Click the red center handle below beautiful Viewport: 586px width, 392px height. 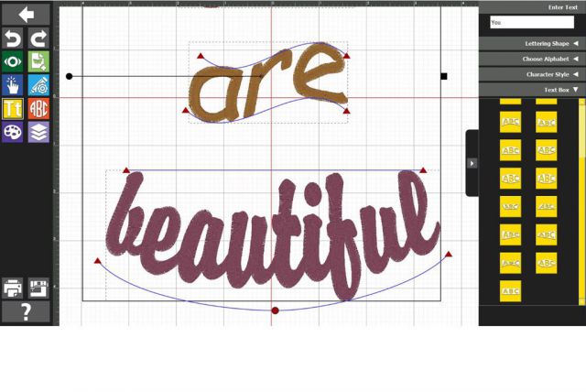(275, 310)
